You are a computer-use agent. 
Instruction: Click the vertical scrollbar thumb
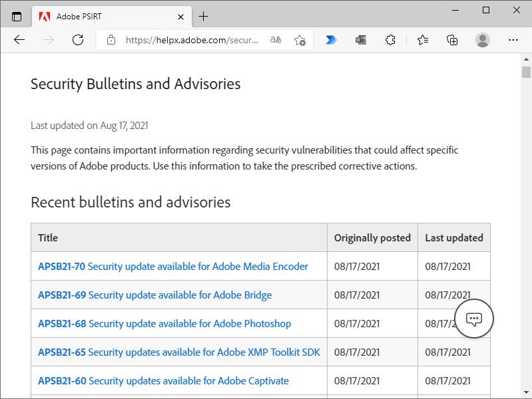(526, 72)
